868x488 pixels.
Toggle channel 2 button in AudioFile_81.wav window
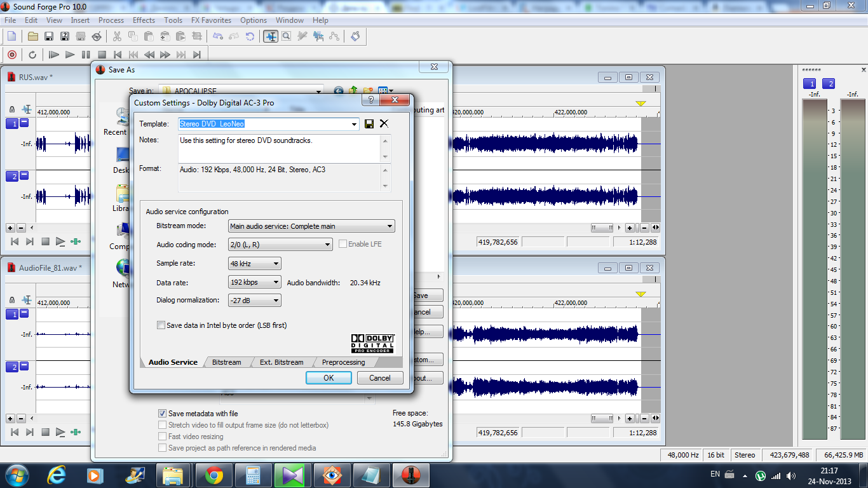click(x=12, y=367)
